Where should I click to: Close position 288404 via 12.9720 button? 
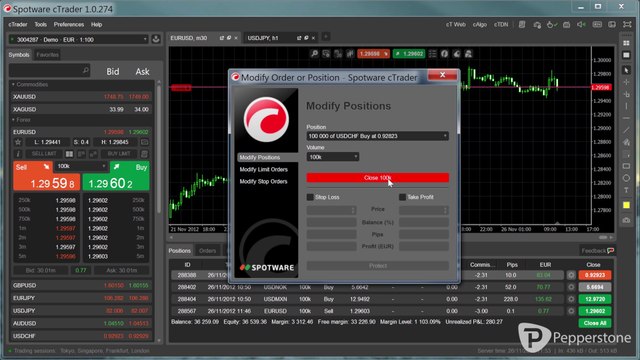coord(595,299)
